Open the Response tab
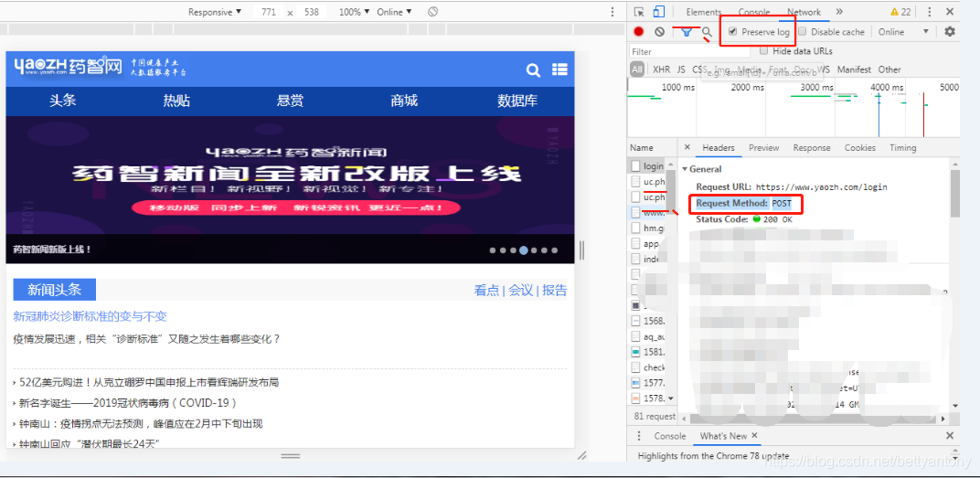 [812, 147]
